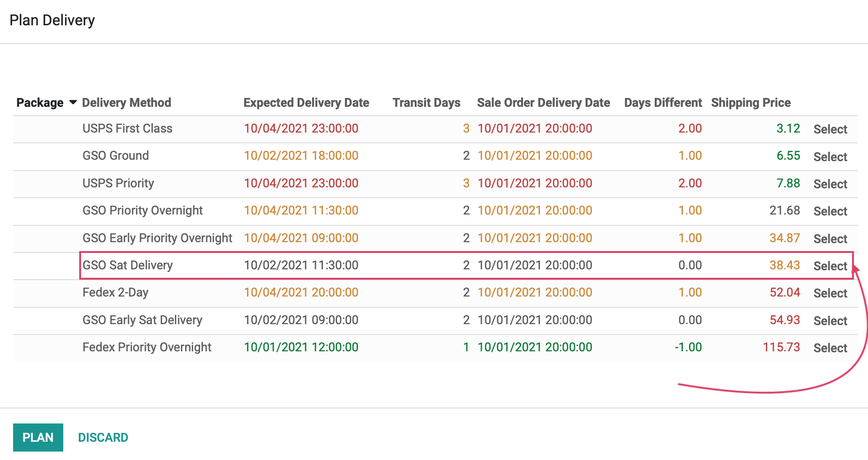
Task: Click the USPS First Class method name
Action: 127,128
